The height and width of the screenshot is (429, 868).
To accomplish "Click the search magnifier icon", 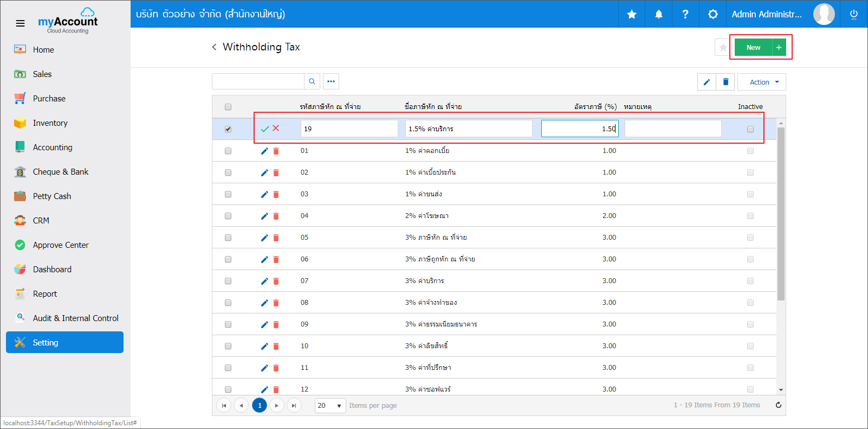I will coord(312,81).
